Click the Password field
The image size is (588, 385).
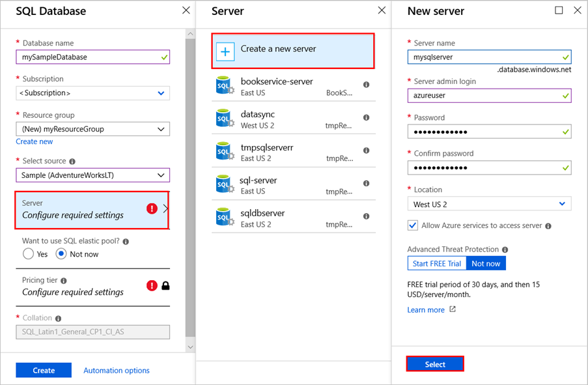(490, 132)
